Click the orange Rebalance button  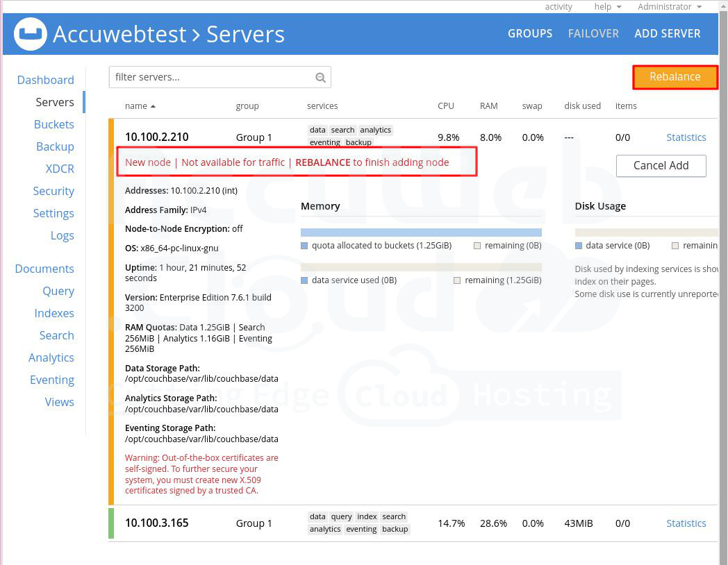(675, 76)
